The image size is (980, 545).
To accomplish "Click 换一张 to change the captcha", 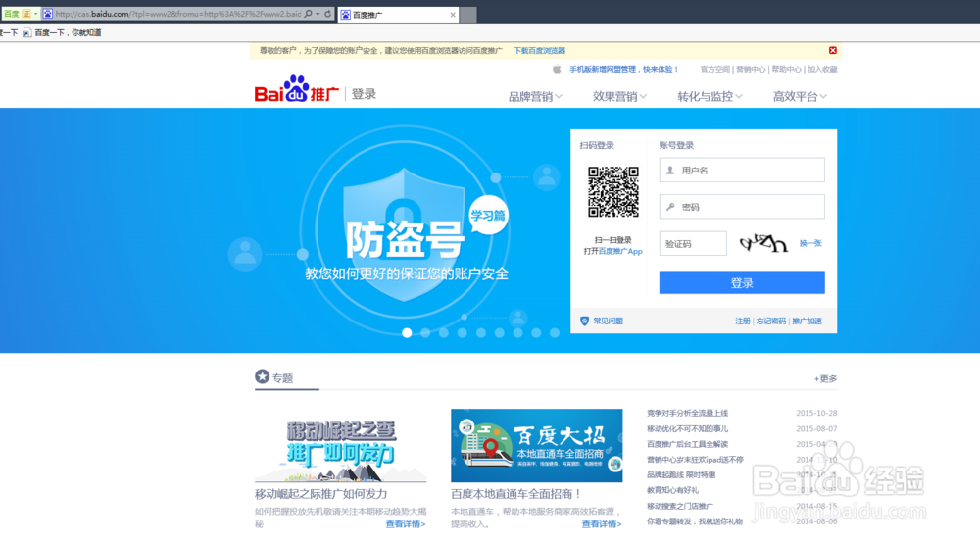I will point(810,243).
